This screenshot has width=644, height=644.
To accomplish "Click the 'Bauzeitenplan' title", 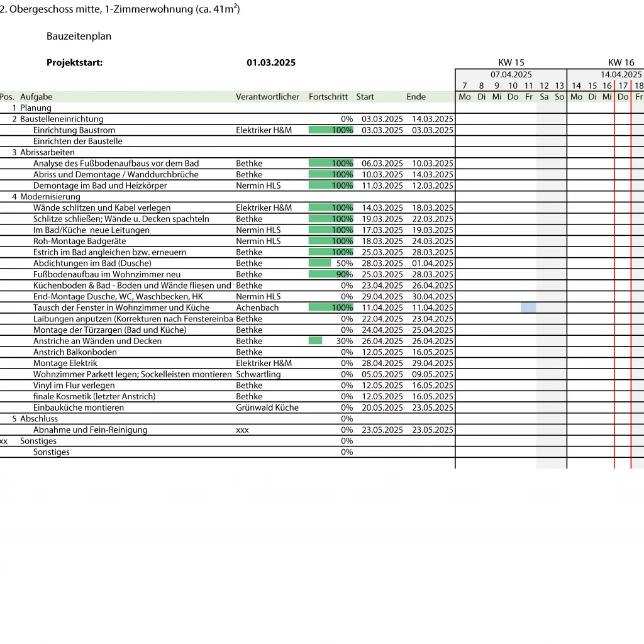I will point(79,36).
